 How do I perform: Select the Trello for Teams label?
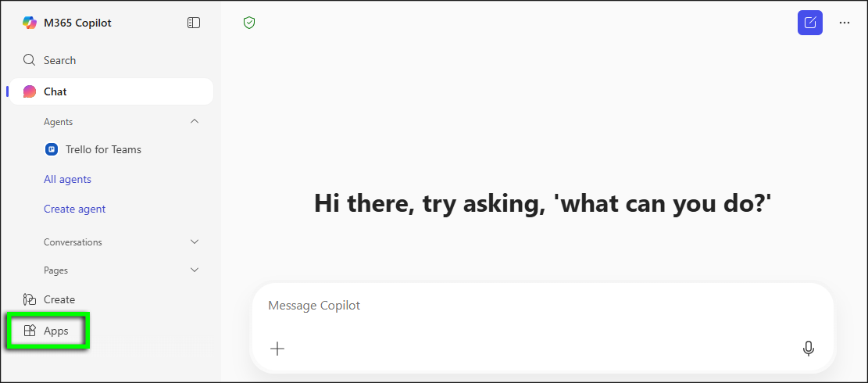pyautogui.click(x=103, y=149)
